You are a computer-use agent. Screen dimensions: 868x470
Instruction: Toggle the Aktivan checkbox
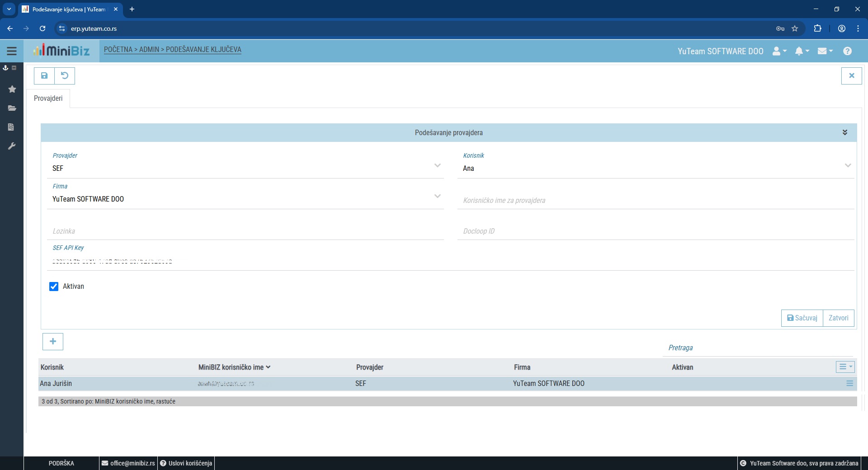pos(54,287)
